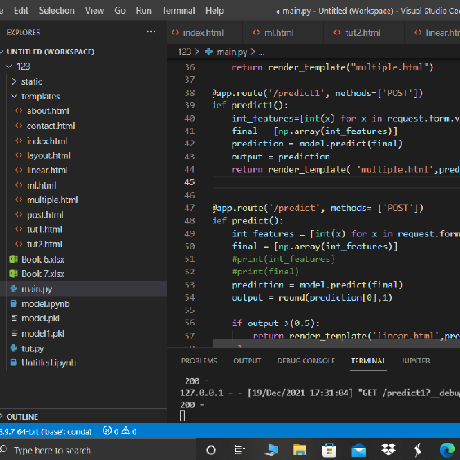Image resolution: width=460 pixels, height=460 pixels.
Task: Show the Jupyter panel tab
Action: pyautogui.click(x=416, y=360)
